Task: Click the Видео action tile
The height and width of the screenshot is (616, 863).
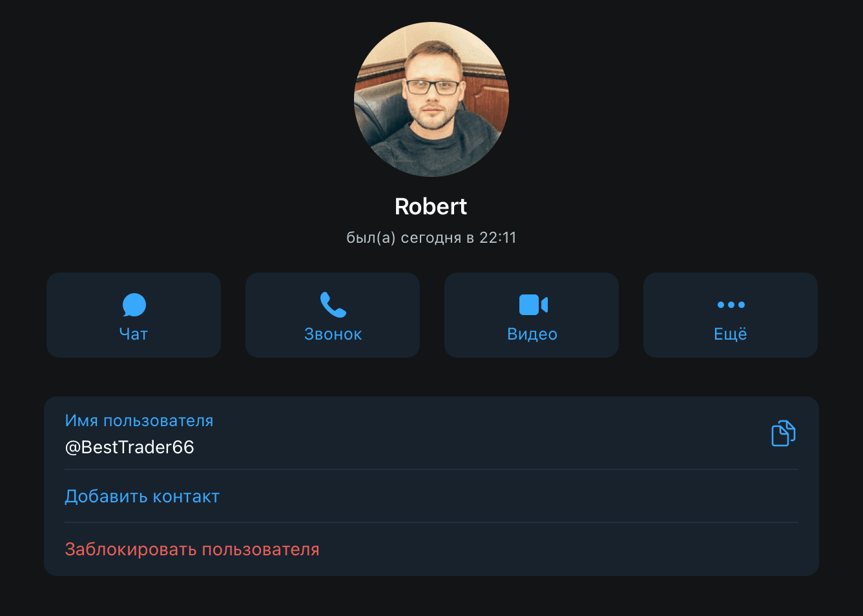Action: tap(532, 315)
